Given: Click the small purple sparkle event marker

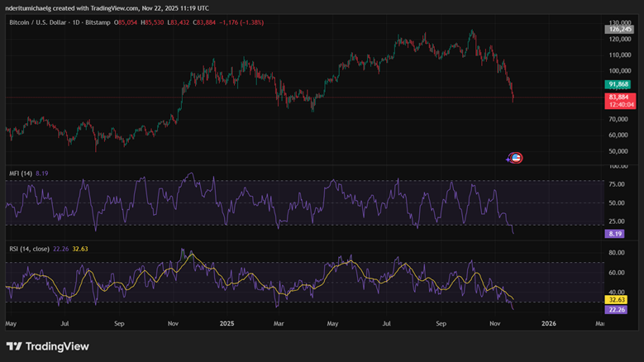Looking at the screenshot, I should [x=509, y=158].
